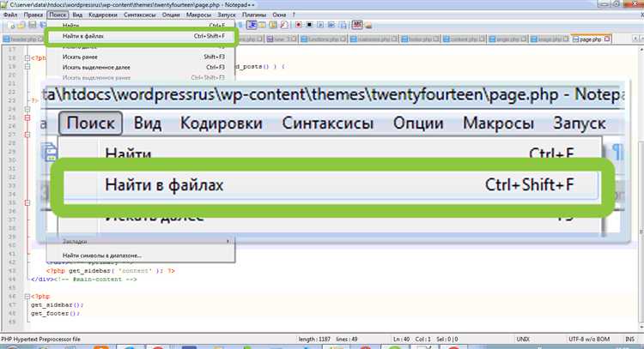644x349 pixels.
Task: Click the Open file toolbar icon
Action: (x=21, y=26)
